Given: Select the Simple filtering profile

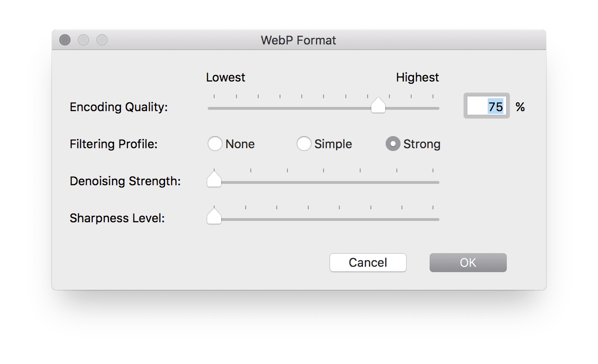Looking at the screenshot, I should (x=304, y=144).
